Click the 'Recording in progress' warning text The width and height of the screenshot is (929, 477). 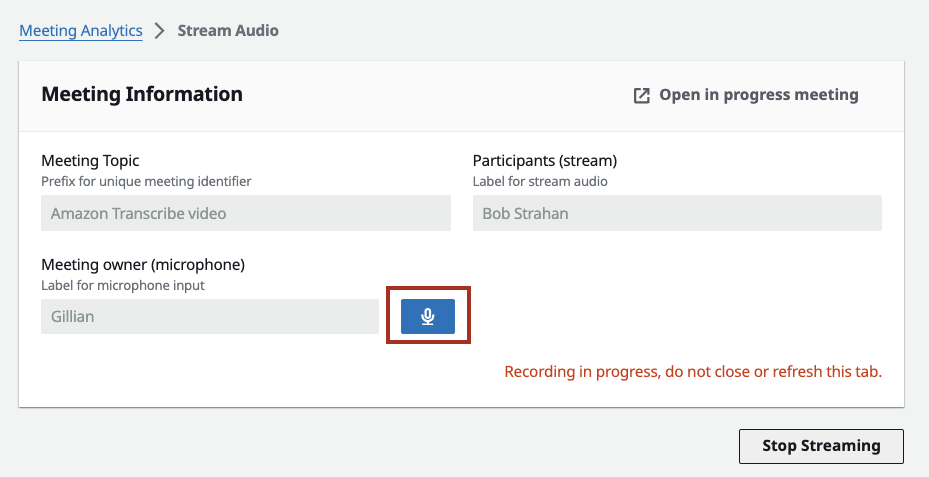[x=693, y=372]
